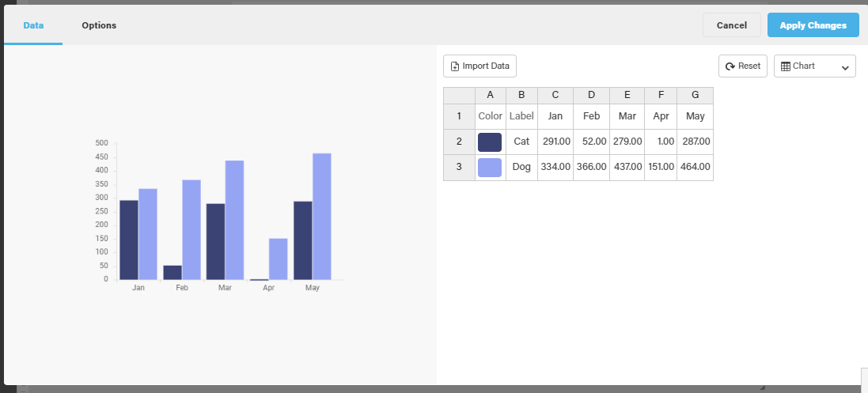Select cell with value 279.00

tap(627, 142)
